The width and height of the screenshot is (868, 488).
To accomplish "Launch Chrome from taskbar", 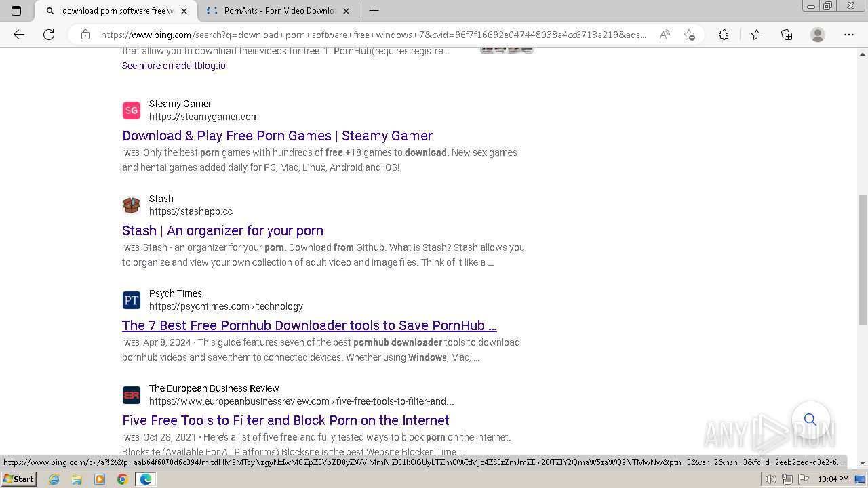I will pyautogui.click(x=122, y=479).
